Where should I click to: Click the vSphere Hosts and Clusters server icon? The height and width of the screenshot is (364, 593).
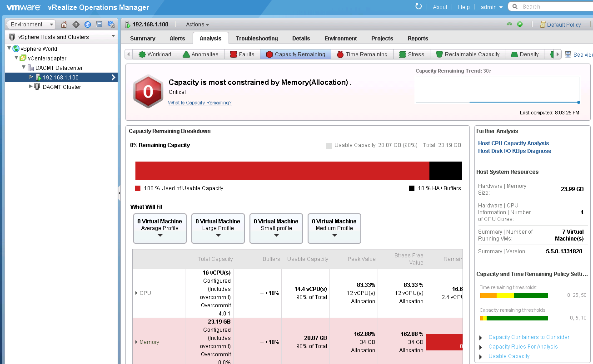[13, 37]
